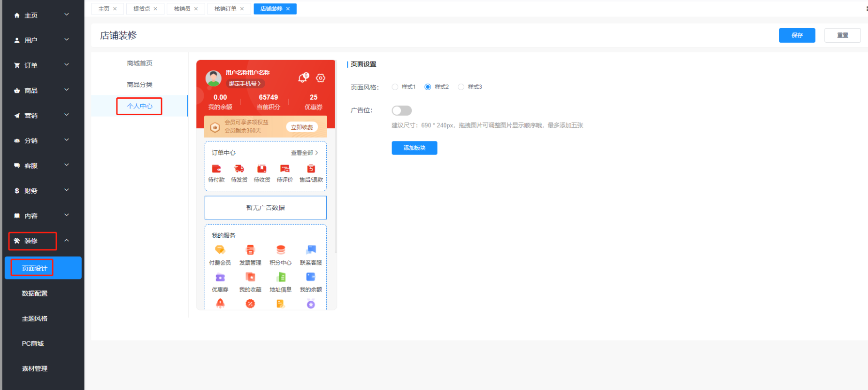
Task: Select the 样式3 page style radio
Action: click(461, 87)
